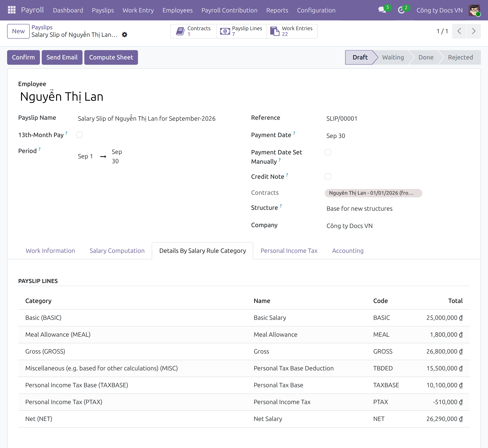Open the activities clock icon
This screenshot has width=488, height=448.
coord(401,10)
